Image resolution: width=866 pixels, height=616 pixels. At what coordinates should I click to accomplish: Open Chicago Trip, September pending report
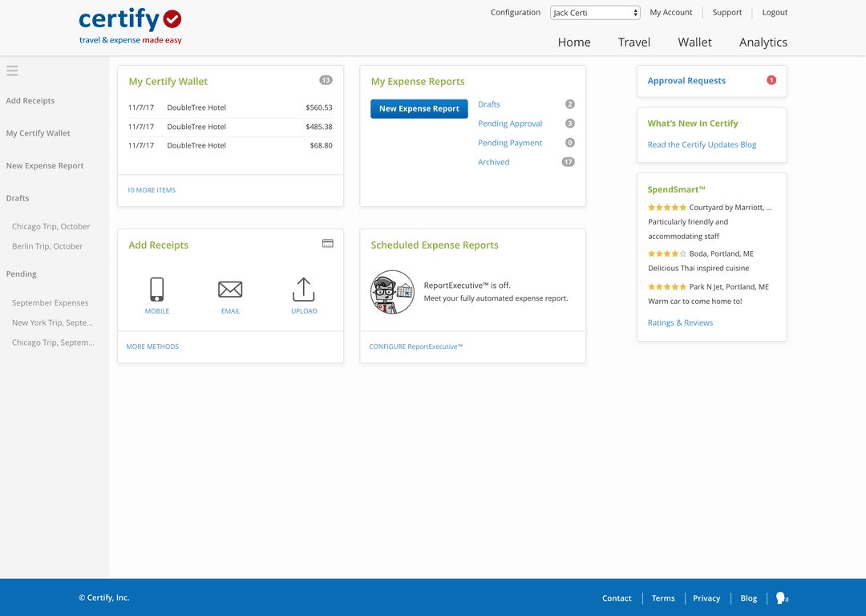(53, 342)
